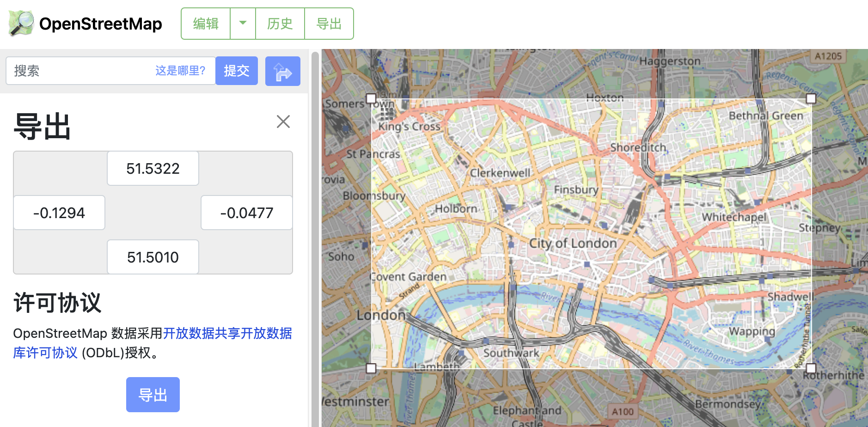Edit the north latitude 51.5322 field
This screenshot has height=427, width=868.
[x=153, y=168]
